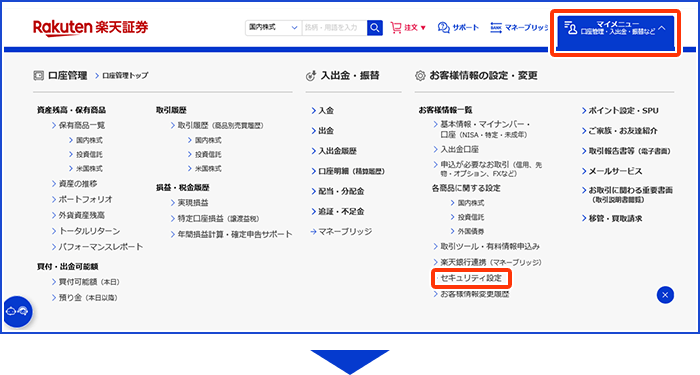This screenshot has height=375, width=700.
Task: Click the blue search magnifier button
Action: click(x=375, y=28)
